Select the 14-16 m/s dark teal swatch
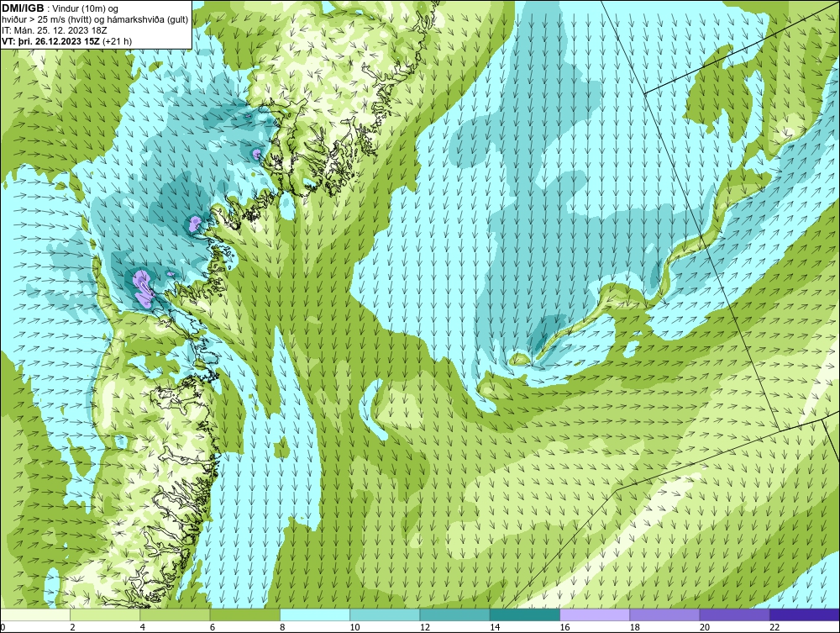The height and width of the screenshot is (633, 840). pos(525,615)
